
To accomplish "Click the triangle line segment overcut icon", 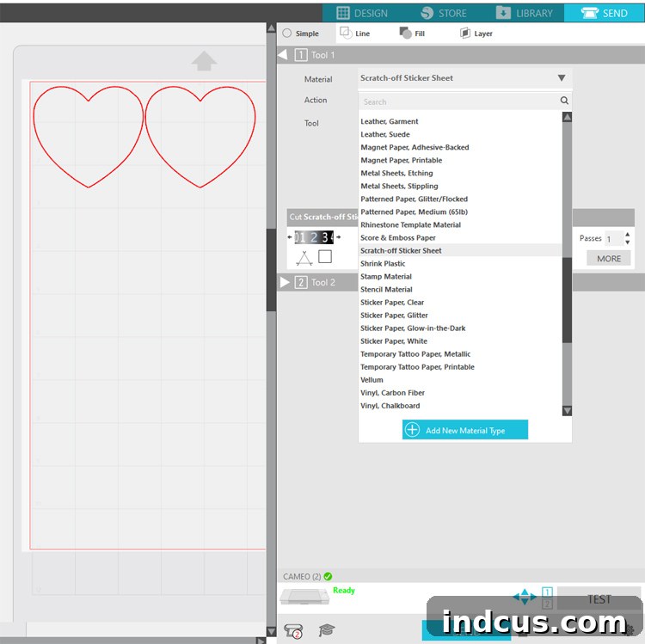I will [304, 258].
